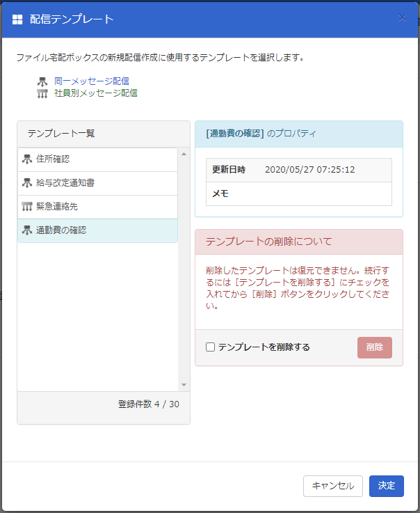This screenshot has width=420, height=513.
Task: Click the icon beside 住所確認 template
Action: (x=27, y=159)
